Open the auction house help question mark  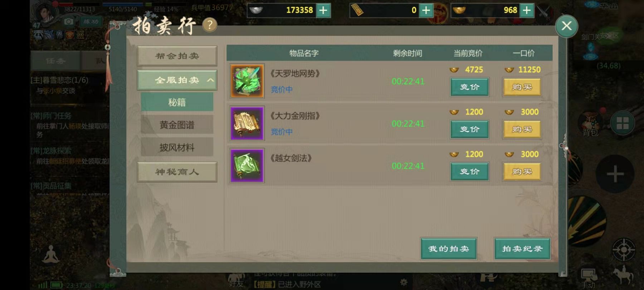tap(210, 25)
